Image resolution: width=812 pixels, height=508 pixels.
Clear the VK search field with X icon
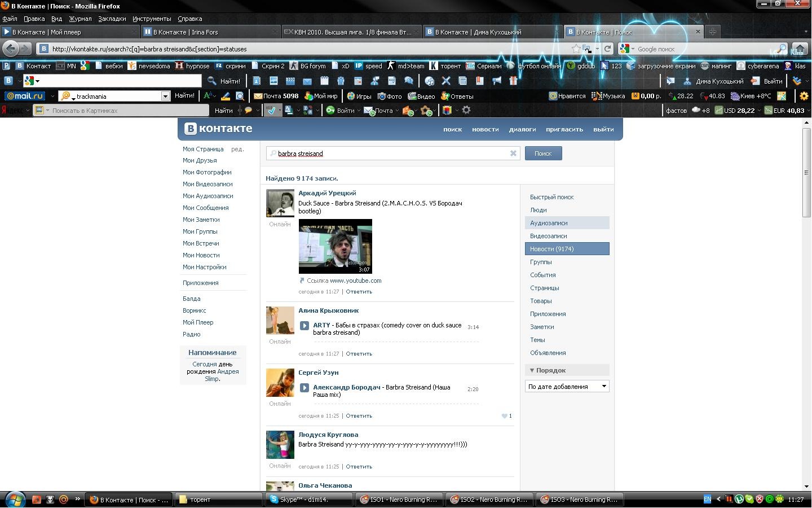pyautogui.click(x=513, y=153)
